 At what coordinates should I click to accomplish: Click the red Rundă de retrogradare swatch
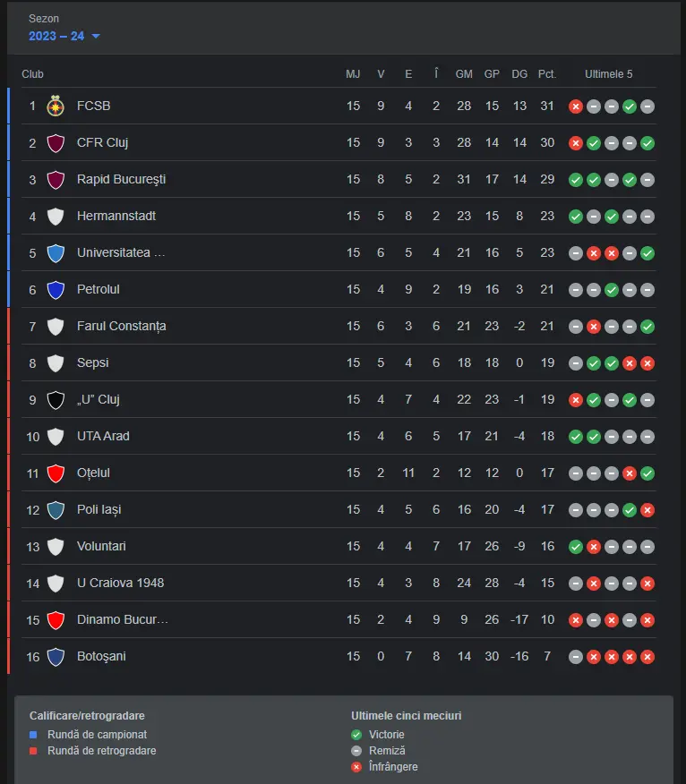point(33,751)
